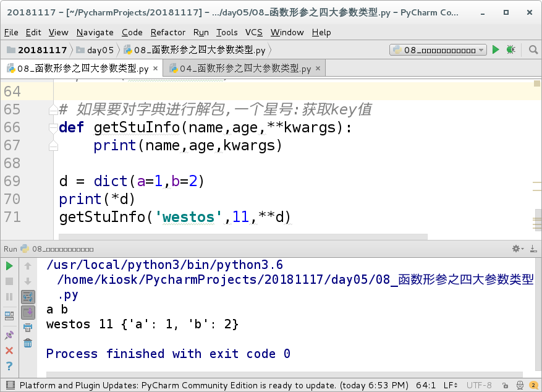Open the Run panel settings gear

click(516, 249)
